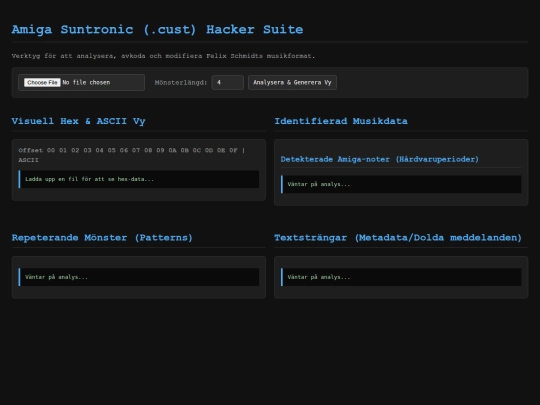
Task: Click the Verktyg för att analysera description text
Action: point(163,56)
